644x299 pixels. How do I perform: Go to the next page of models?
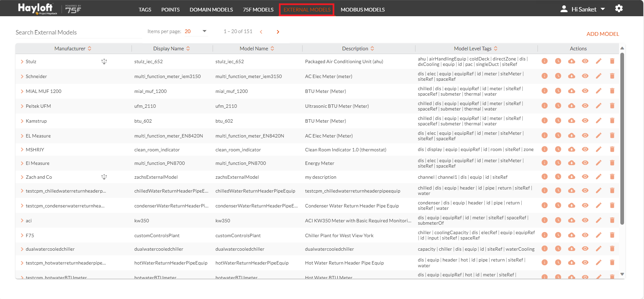point(278,32)
